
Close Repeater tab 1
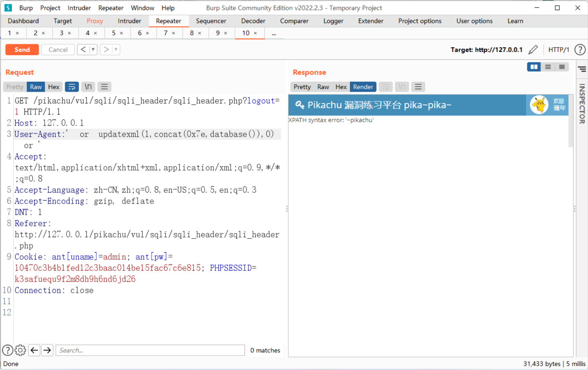17,33
